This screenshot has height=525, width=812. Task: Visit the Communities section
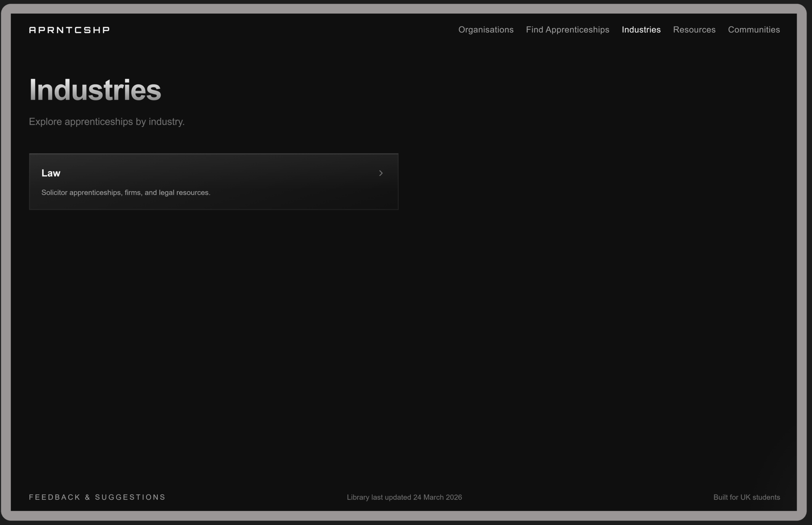pyautogui.click(x=754, y=30)
